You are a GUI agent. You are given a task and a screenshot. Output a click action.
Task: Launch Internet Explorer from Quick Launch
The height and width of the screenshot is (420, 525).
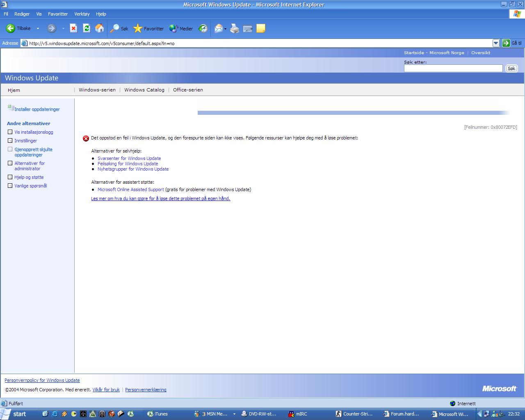point(55,414)
